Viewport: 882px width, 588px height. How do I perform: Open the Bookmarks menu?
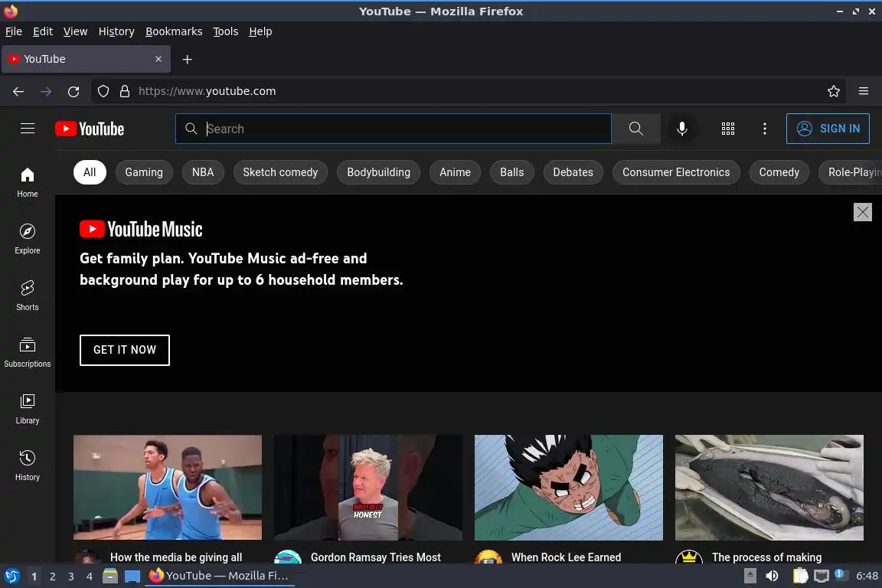click(174, 31)
